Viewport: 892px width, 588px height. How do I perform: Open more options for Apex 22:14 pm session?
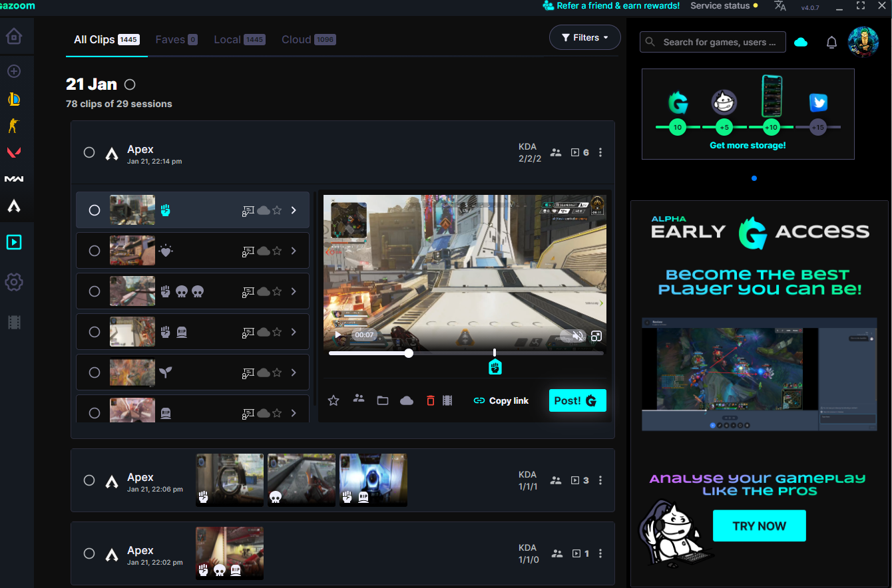pyautogui.click(x=600, y=152)
